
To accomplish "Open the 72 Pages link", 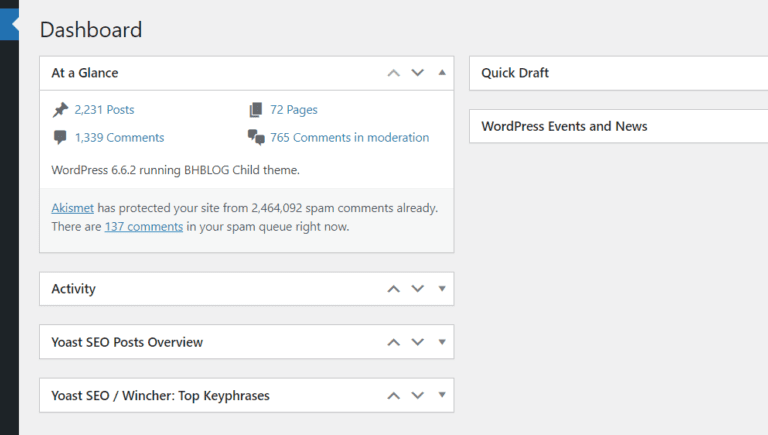I will point(294,110).
